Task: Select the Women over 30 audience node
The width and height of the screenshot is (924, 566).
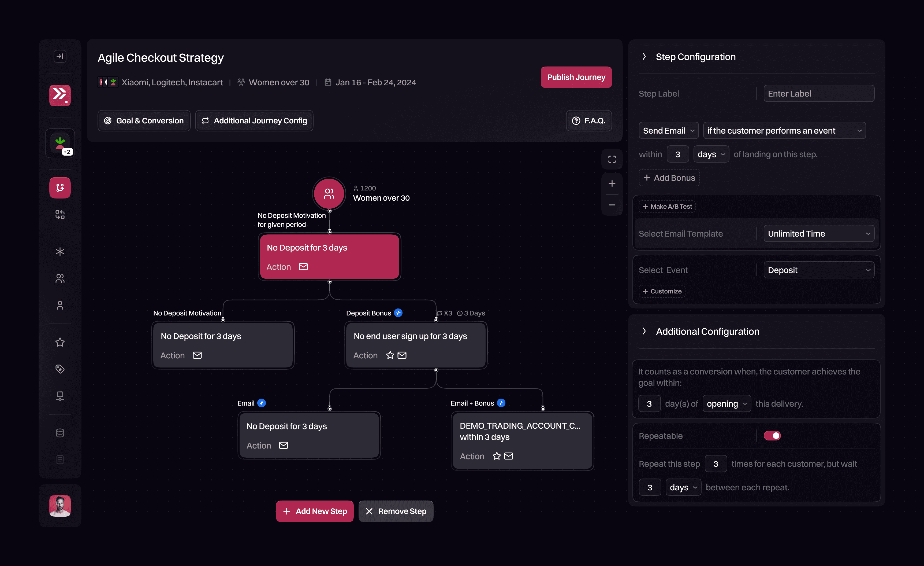Action: 329,194
